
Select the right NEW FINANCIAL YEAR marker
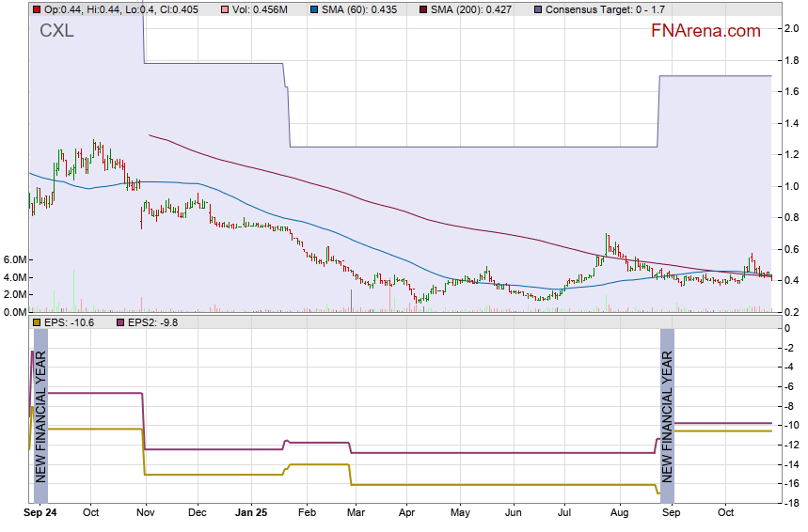point(667,415)
